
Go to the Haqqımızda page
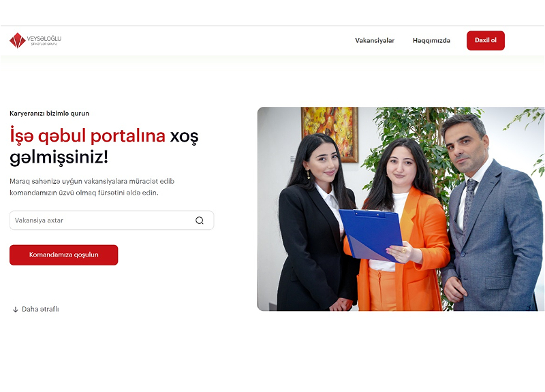pyautogui.click(x=431, y=41)
